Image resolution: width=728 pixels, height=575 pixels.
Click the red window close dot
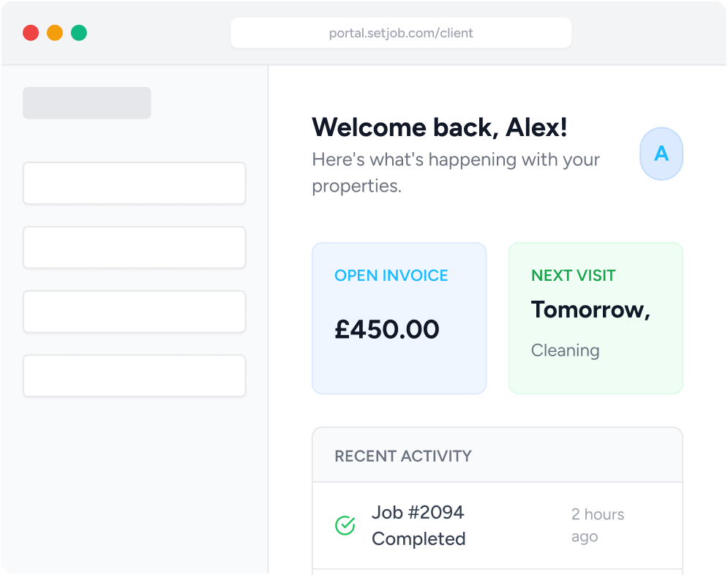click(31, 33)
